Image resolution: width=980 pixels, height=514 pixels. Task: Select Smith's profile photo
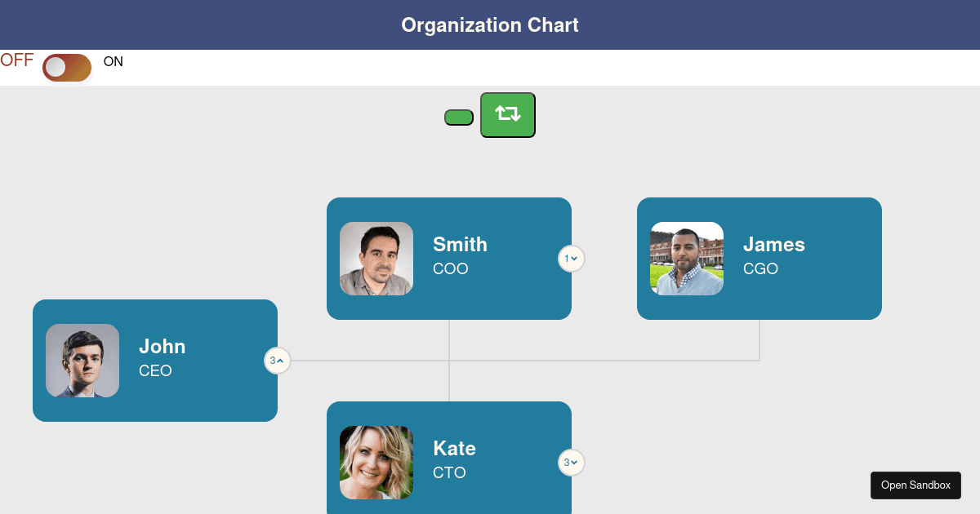376,258
